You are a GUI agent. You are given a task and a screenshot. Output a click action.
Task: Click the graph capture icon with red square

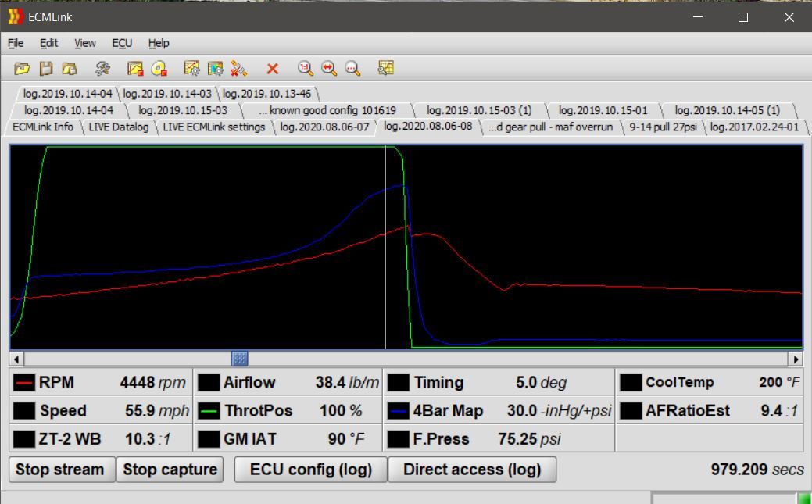[134, 69]
